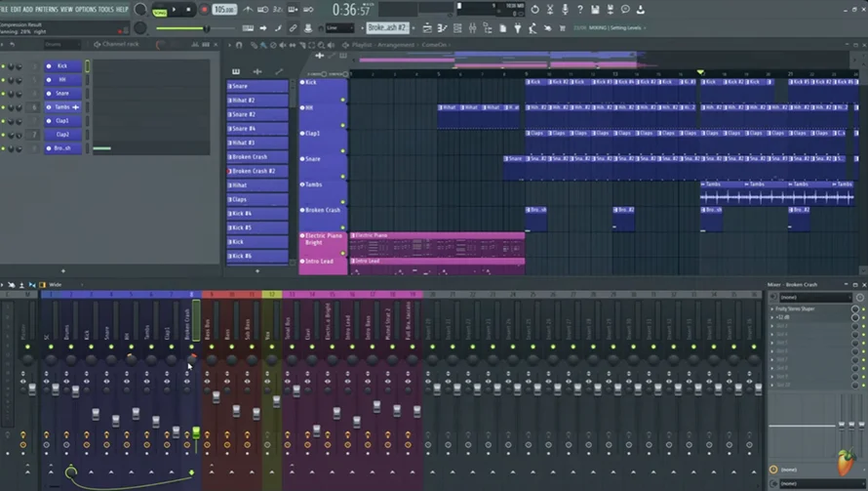Toggle the playlist magnet snap icon
The height and width of the screenshot is (491, 868).
click(239, 45)
